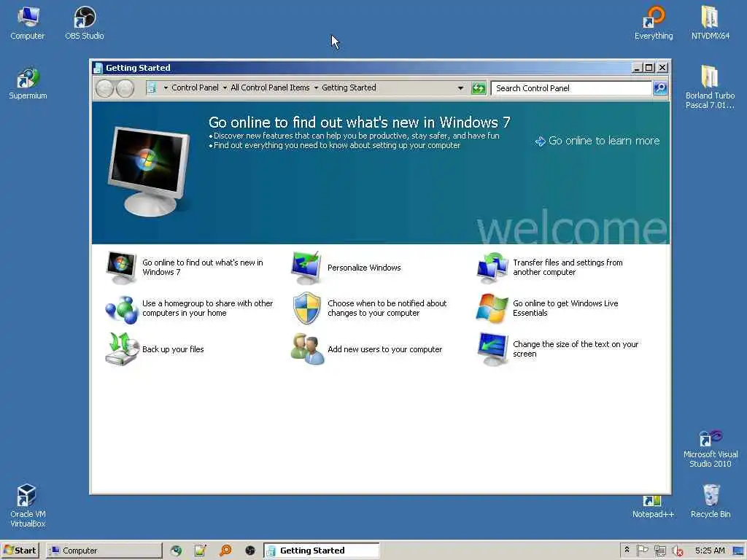Select the Borland Turbo Pascal folder

(710, 87)
